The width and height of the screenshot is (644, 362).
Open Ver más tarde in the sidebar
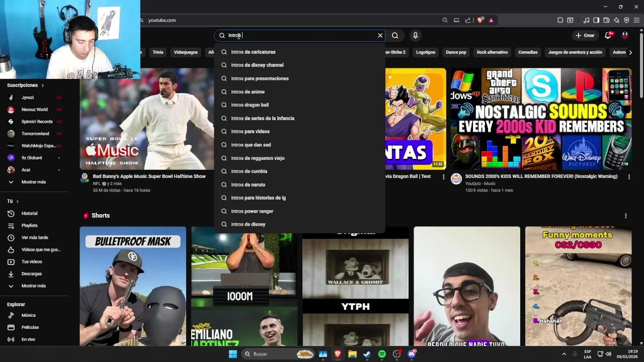[x=34, y=238]
